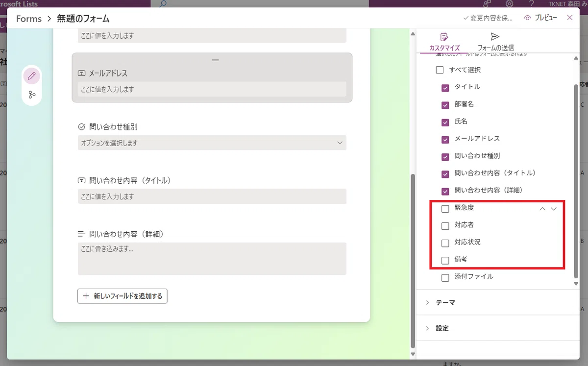
Task: Click the 無題のフォーム form title
Action: coord(83,19)
